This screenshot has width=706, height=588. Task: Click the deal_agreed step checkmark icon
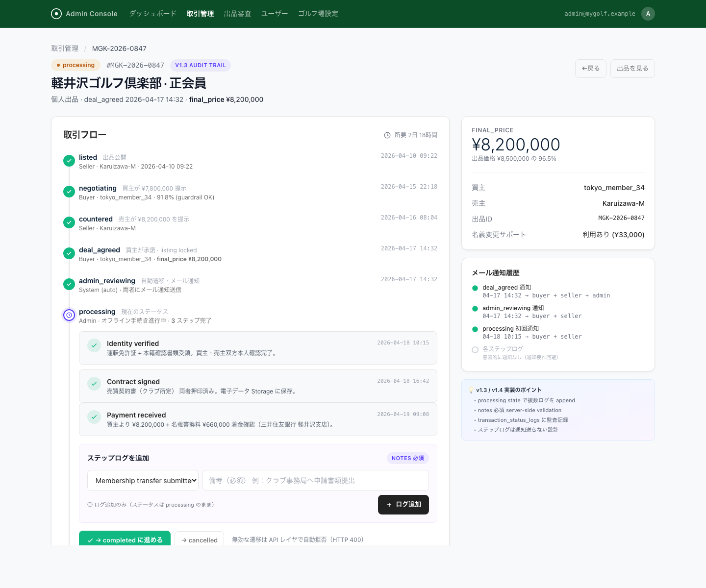tap(69, 253)
